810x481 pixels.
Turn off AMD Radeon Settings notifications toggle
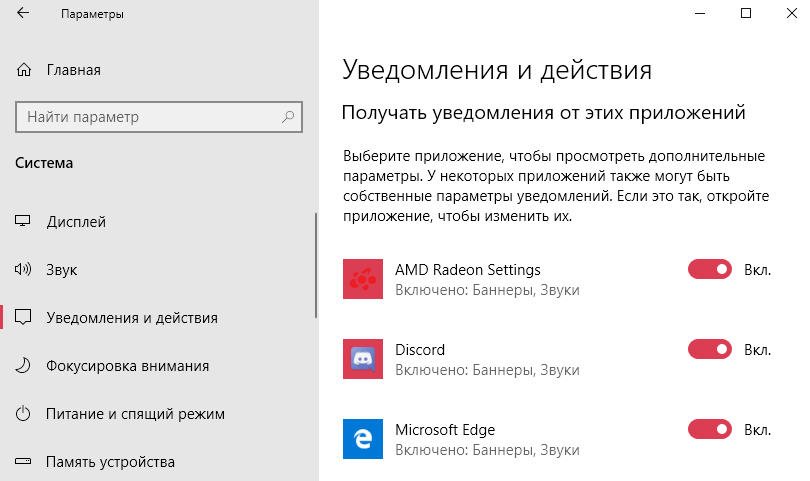click(x=710, y=269)
